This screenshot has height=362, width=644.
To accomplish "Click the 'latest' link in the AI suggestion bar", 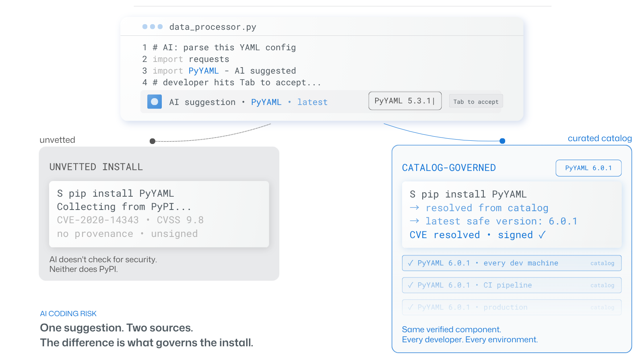I will pyautogui.click(x=312, y=102).
